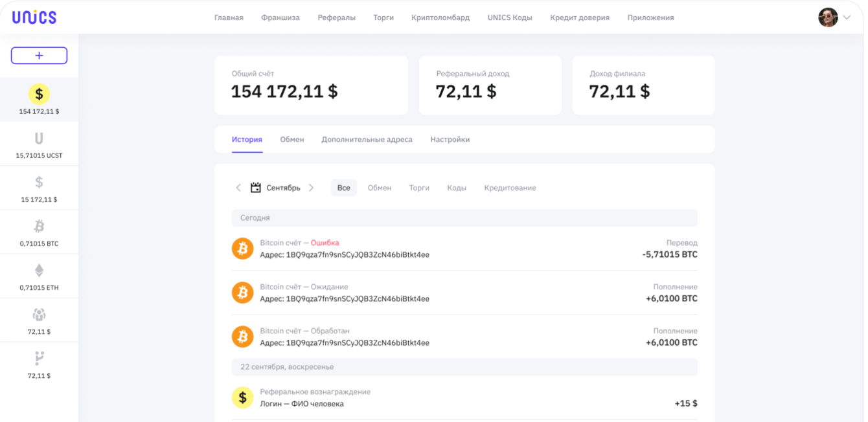Open the branch income sidebar icon
This screenshot has width=868, height=422.
click(39, 359)
